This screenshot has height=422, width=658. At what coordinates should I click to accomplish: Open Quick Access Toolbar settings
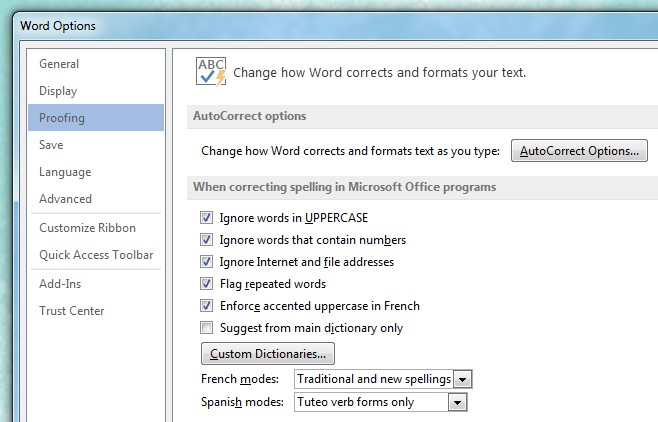(x=96, y=255)
